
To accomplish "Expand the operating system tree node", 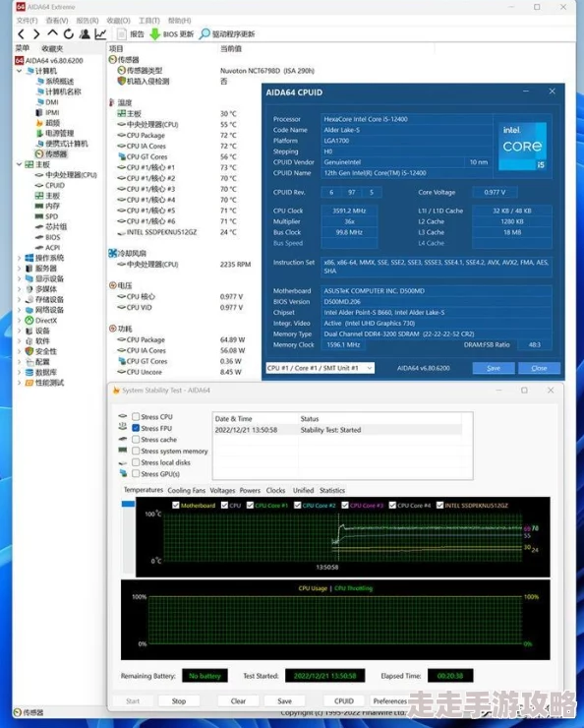I will coord(19,258).
